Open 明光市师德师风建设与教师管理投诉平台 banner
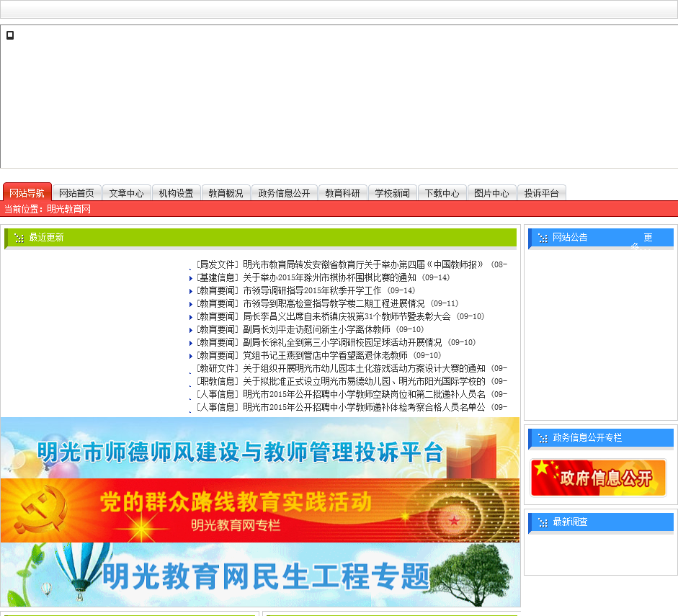678x616 pixels. tap(260, 448)
